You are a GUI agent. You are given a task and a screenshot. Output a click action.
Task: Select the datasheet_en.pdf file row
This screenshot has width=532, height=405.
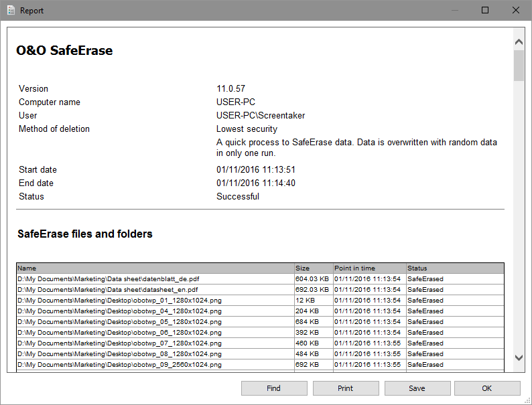(260, 290)
